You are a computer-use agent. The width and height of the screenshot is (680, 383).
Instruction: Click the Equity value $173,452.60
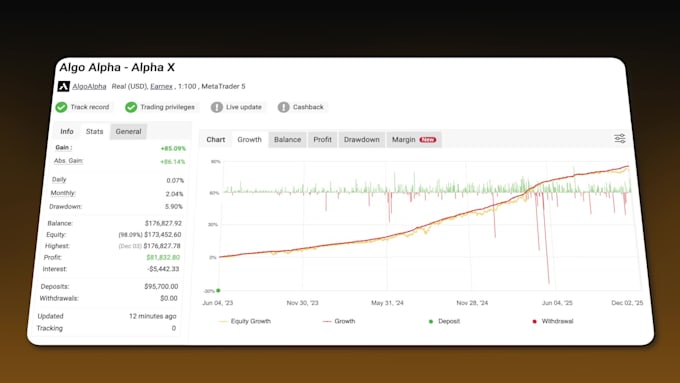pos(163,235)
